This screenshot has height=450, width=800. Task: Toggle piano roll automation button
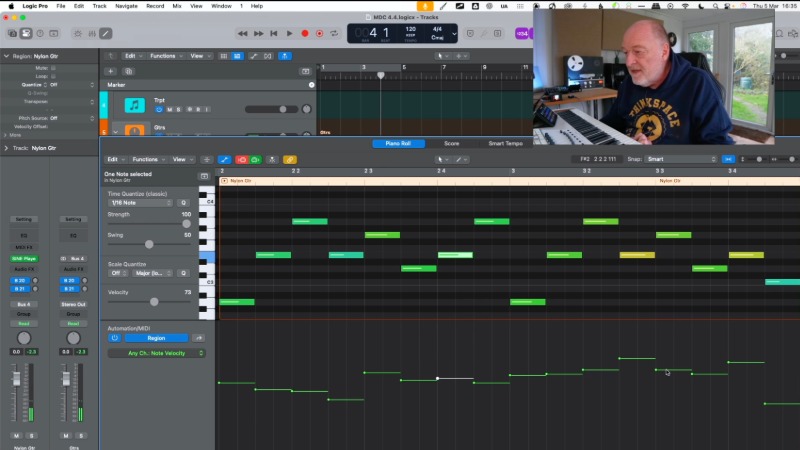(x=224, y=160)
